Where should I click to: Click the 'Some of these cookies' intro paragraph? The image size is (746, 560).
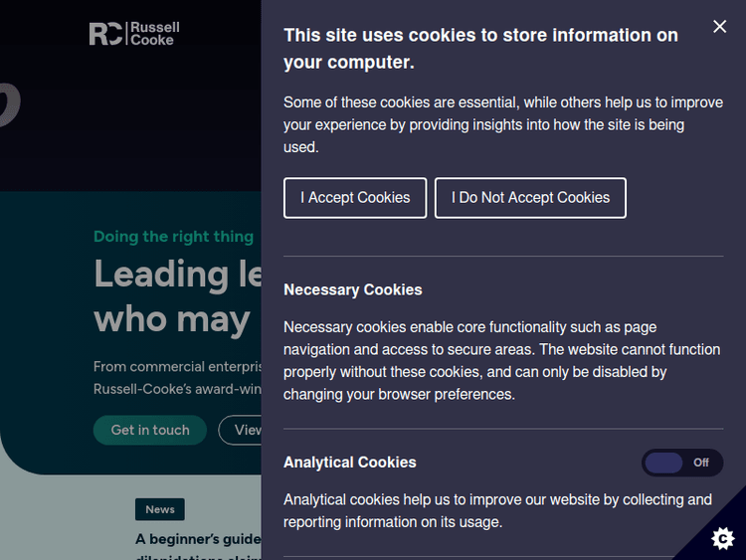pyautogui.click(x=488, y=124)
